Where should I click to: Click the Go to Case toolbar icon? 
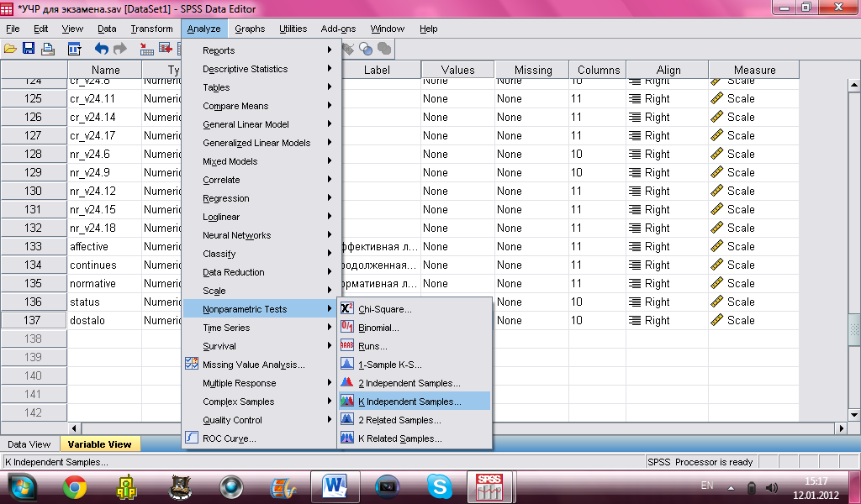pyautogui.click(x=146, y=50)
